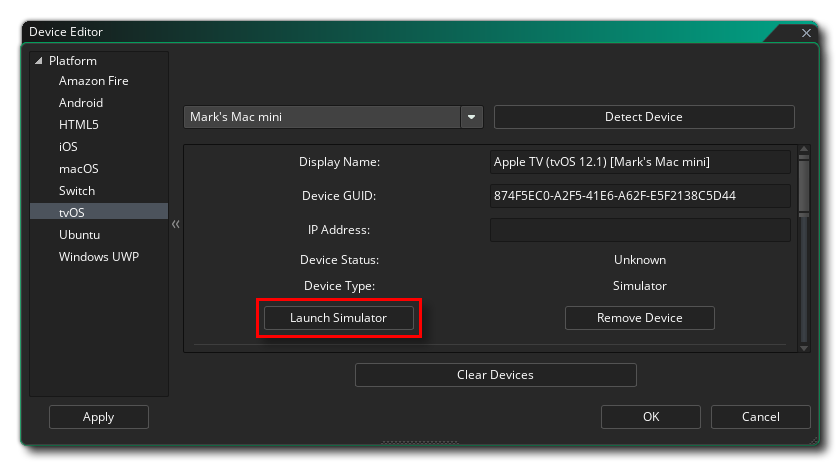Collapse the Platform tree node
The image size is (840, 466).
39,61
